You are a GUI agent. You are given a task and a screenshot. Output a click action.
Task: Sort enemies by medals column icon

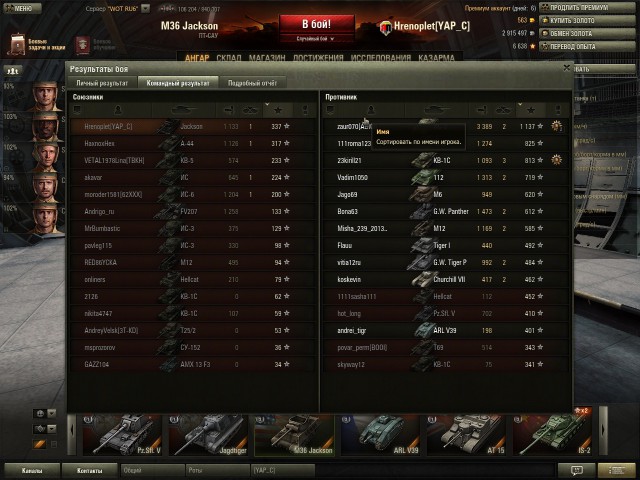pyautogui.click(x=558, y=110)
